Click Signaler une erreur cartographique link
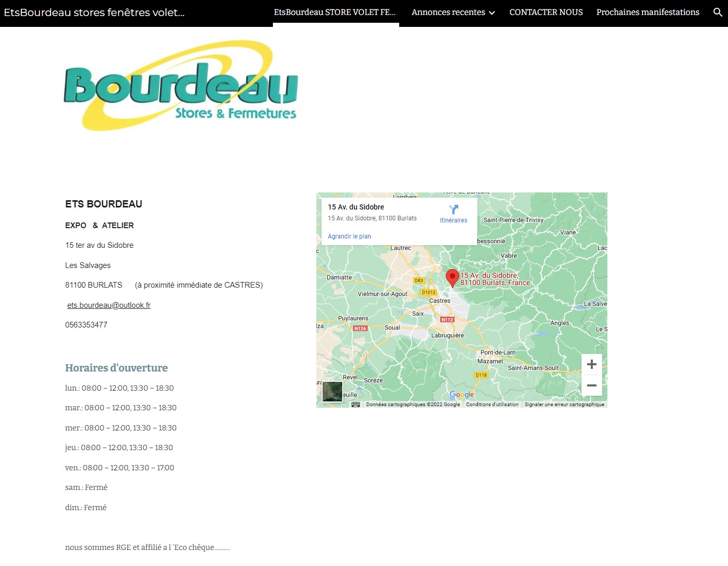Viewport: 728px width, 566px height. 564,405
